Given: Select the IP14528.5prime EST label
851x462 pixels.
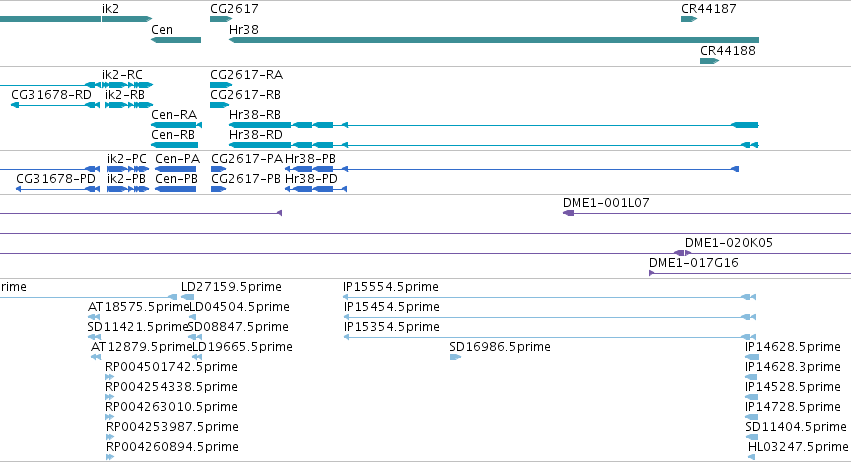Looking at the screenshot, I should tap(793, 387).
